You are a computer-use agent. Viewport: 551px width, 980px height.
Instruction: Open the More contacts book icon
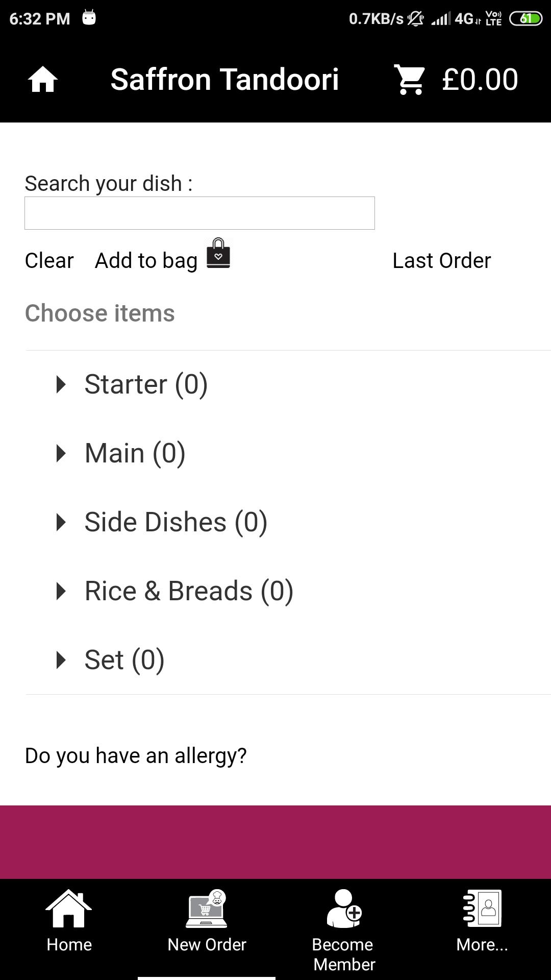(x=482, y=909)
